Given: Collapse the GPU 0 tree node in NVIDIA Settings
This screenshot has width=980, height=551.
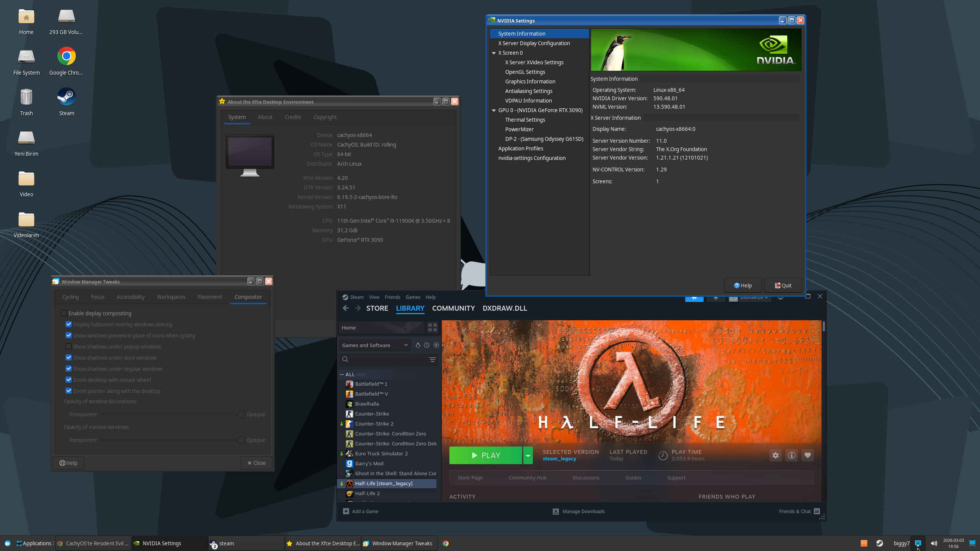Looking at the screenshot, I should [x=494, y=111].
